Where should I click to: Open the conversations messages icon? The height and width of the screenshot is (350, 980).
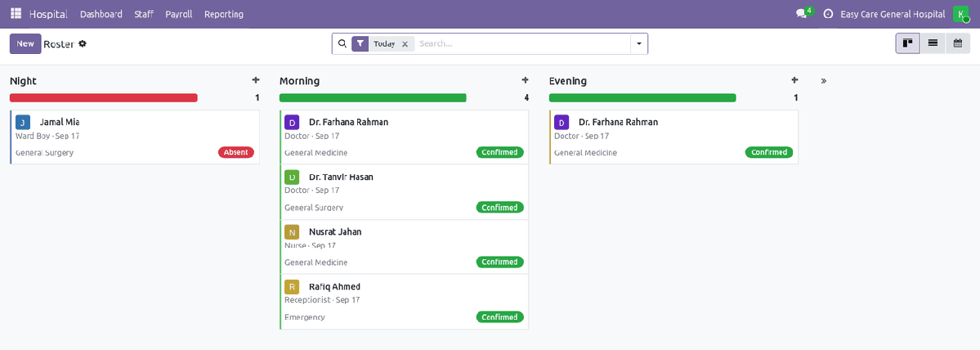pos(801,14)
